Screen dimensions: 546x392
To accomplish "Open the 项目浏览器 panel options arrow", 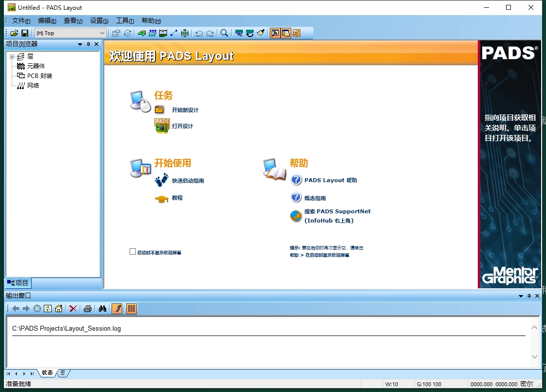I will (x=80, y=44).
